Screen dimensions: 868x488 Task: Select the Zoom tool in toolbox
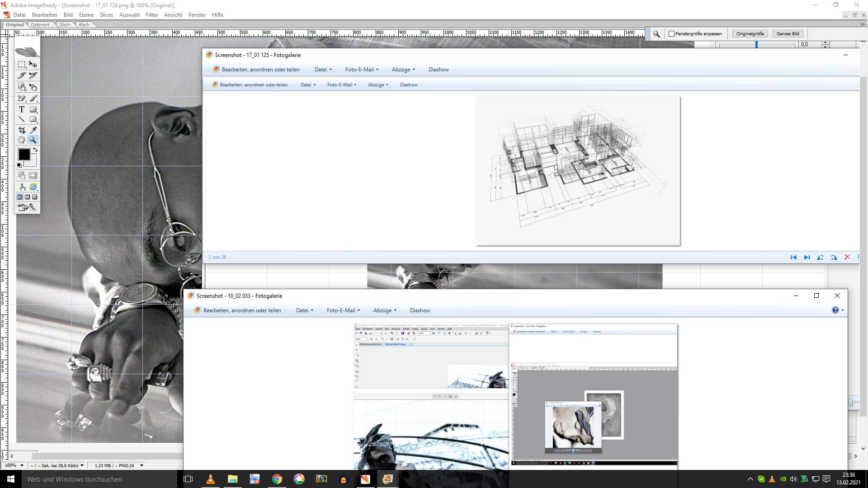[x=33, y=140]
